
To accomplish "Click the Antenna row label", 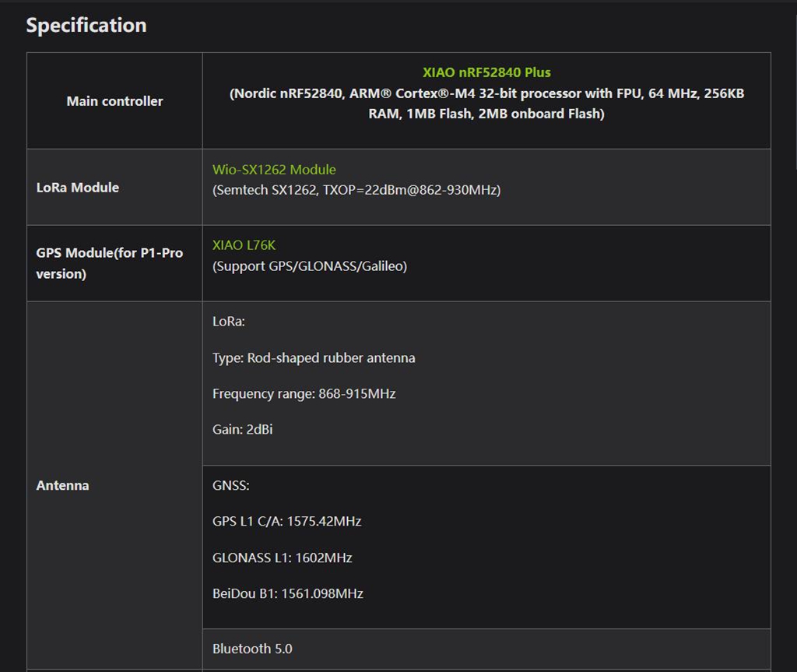I will [63, 485].
